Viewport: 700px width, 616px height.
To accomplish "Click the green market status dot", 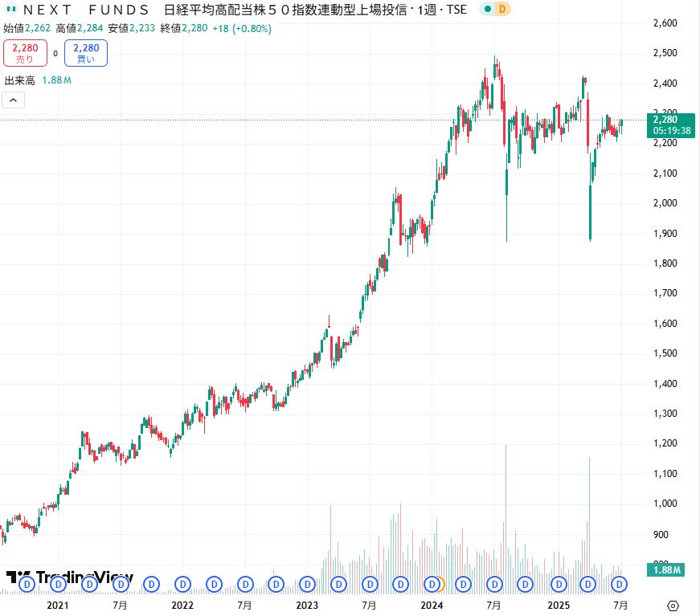I will pyautogui.click(x=487, y=10).
